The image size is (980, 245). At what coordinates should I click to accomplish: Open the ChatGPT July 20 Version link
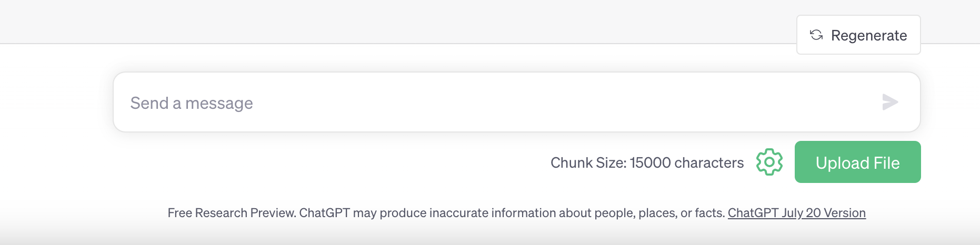pos(796,213)
